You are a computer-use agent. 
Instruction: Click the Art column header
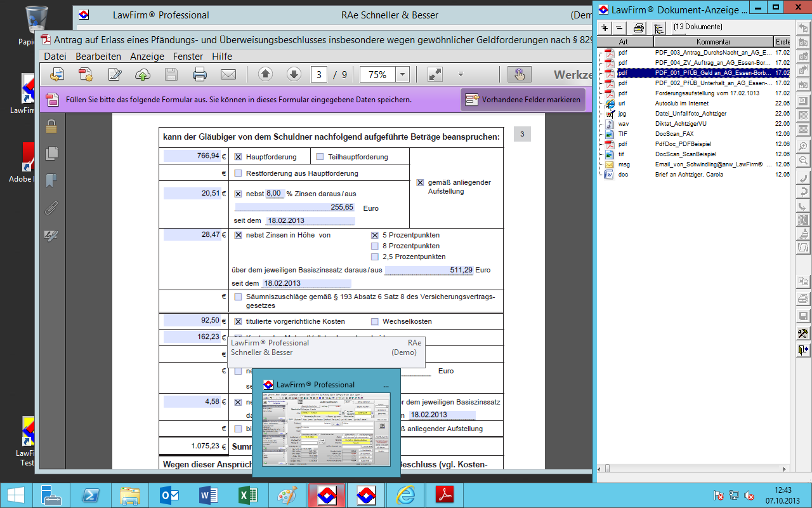pos(623,41)
